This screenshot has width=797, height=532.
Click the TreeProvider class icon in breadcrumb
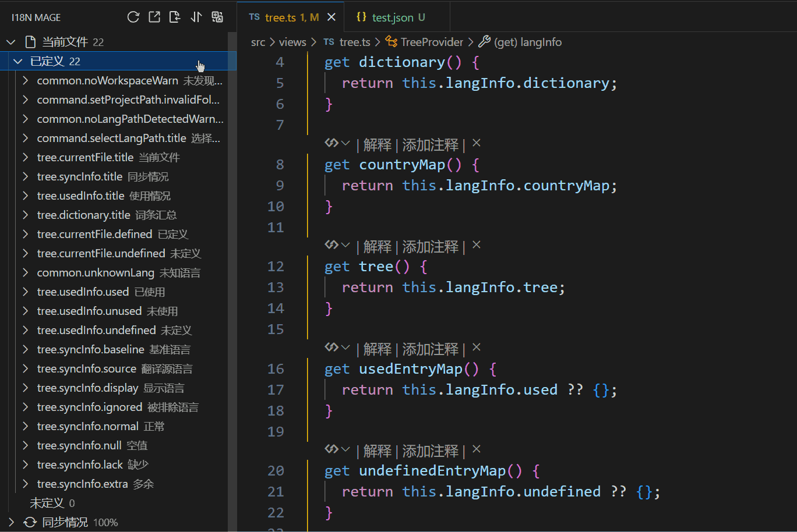[392, 42]
